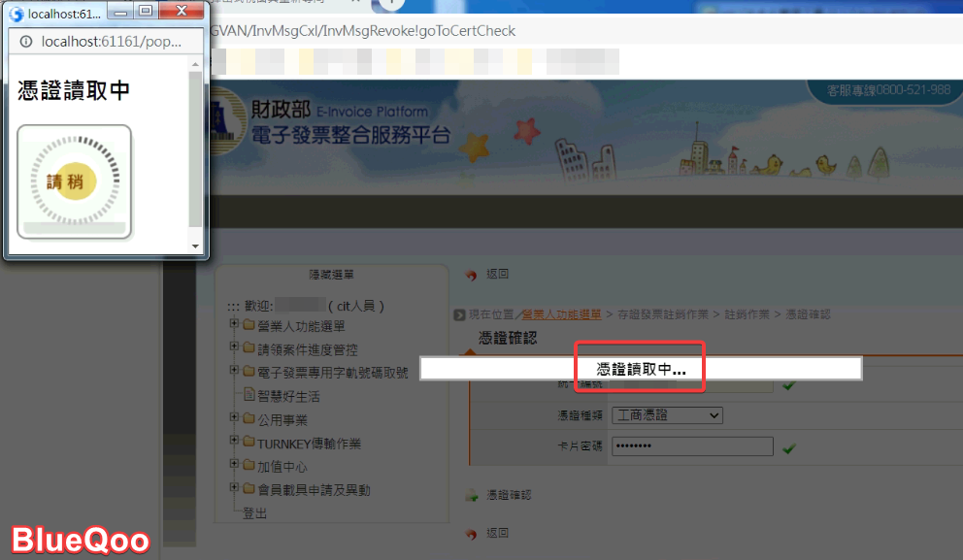Viewport: 963px width, 560px height.
Task: Expand the 營業人功能選單 tree node
Action: (x=234, y=325)
